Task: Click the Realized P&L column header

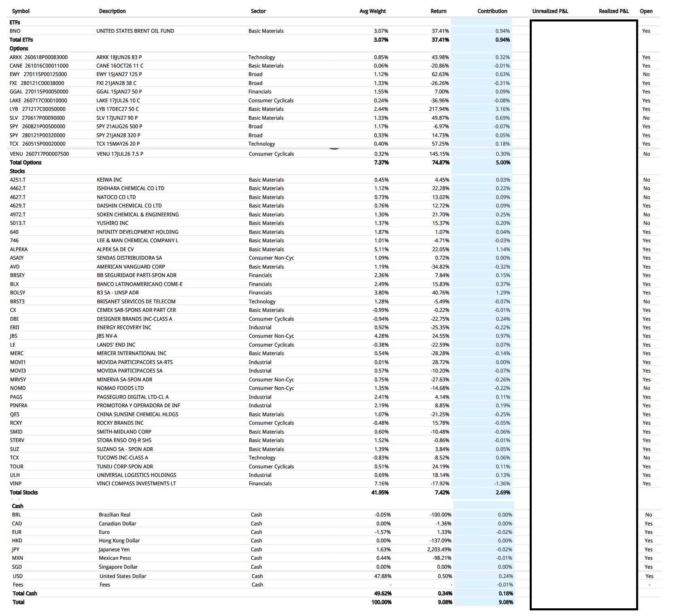Action: [x=613, y=11]
